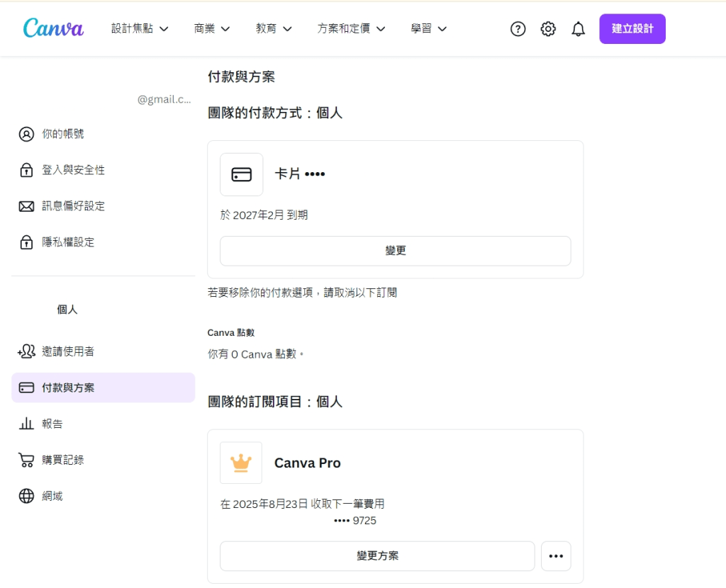Expand the 設計焦點 dropdown menu

tap(140, 29)
